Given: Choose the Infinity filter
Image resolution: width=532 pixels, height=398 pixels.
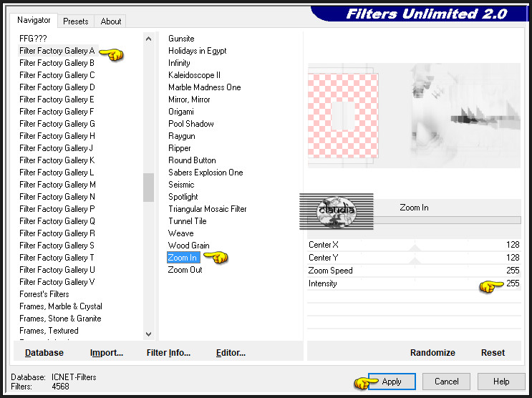Looking at the screenshot, I should click(x=179, y=63).
